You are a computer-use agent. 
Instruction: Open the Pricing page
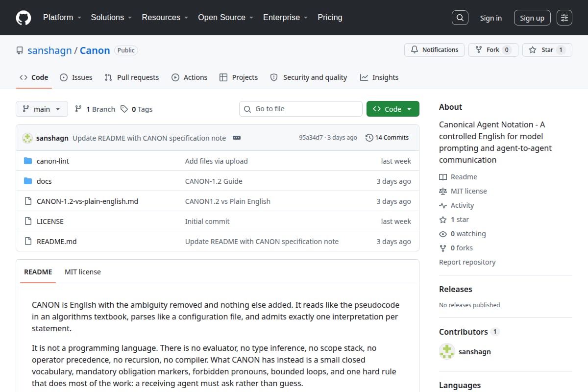tap(330, 18)
